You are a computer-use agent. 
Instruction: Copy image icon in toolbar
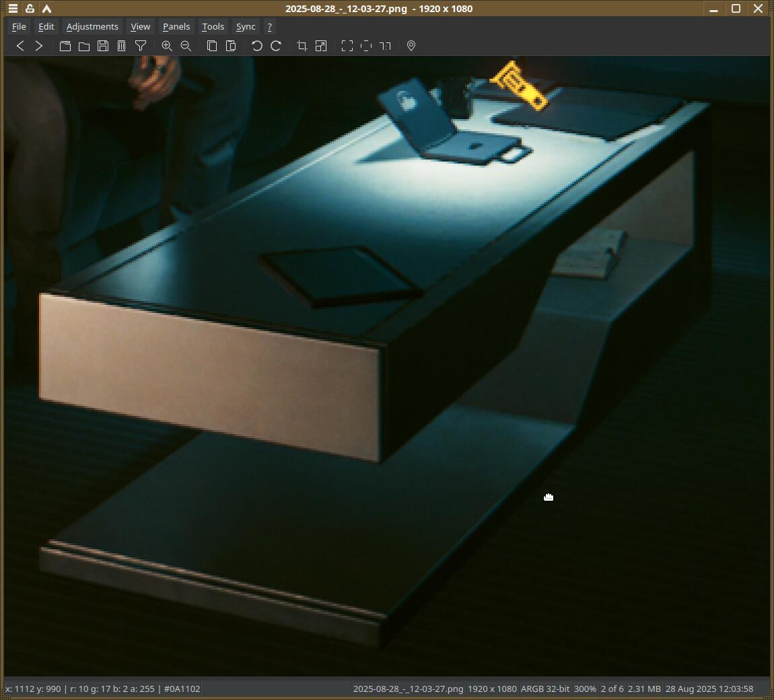coord(212,46)
